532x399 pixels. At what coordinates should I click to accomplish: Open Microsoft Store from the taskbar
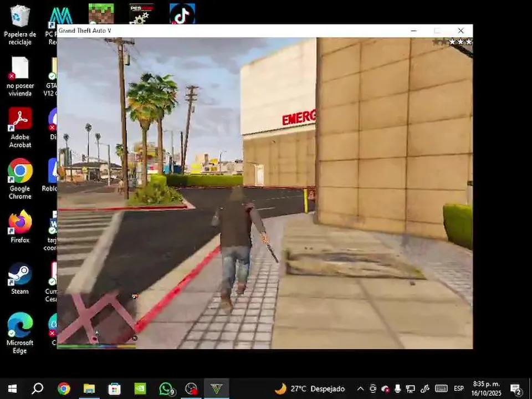tap(115, 389)
